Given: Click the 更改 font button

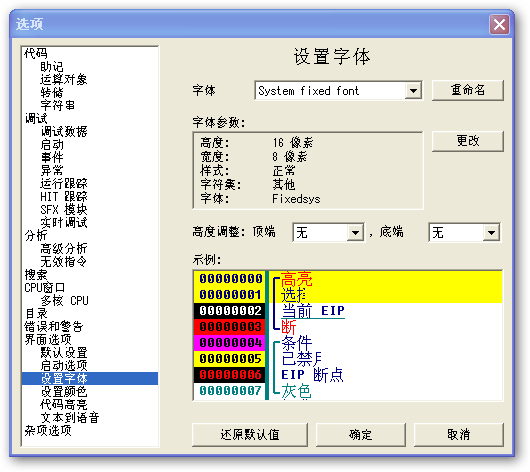Looking at the screenshot, I should tap(467, 141).
